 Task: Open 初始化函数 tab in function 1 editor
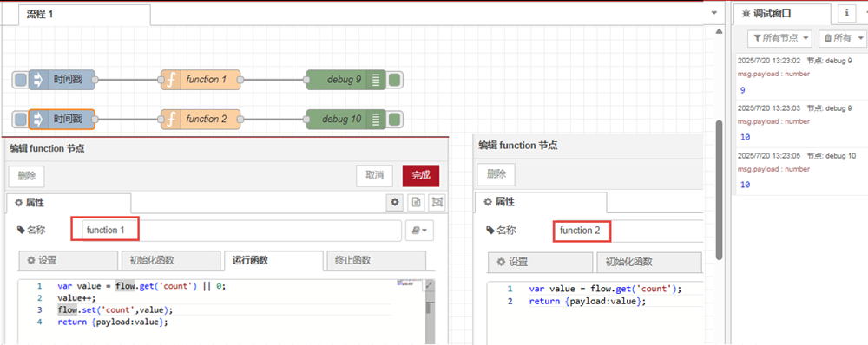(170, 260)
